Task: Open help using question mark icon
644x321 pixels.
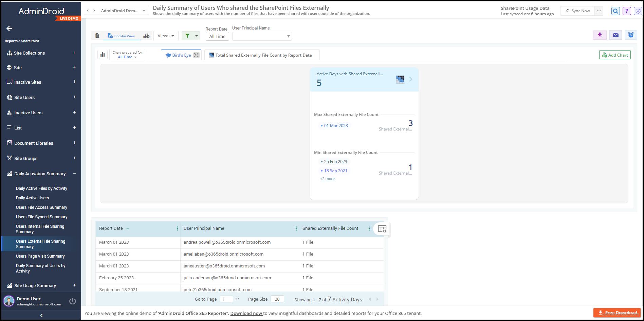Action: tap(627, 11)
